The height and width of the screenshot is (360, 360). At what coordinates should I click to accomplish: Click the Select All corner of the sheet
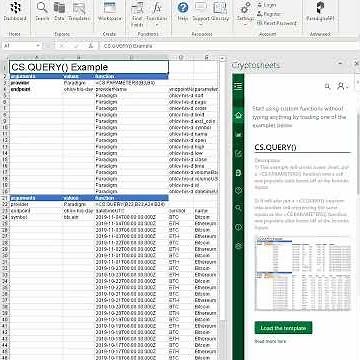(5, 57)
